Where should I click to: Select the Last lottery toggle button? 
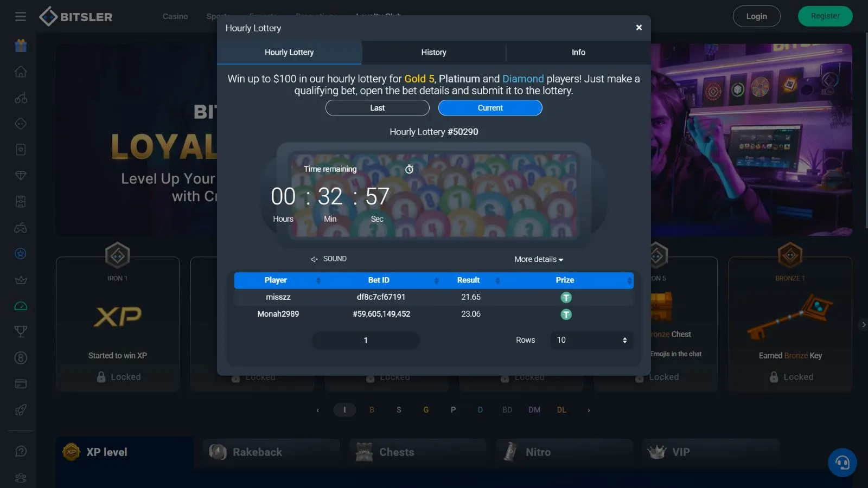377,108
